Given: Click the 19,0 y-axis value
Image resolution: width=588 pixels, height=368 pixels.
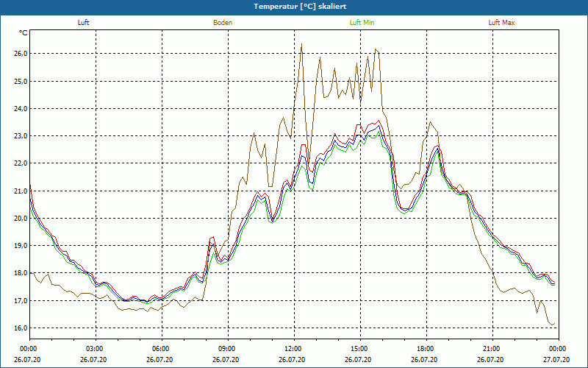Looking at the screenshot, I should [21, 246].
